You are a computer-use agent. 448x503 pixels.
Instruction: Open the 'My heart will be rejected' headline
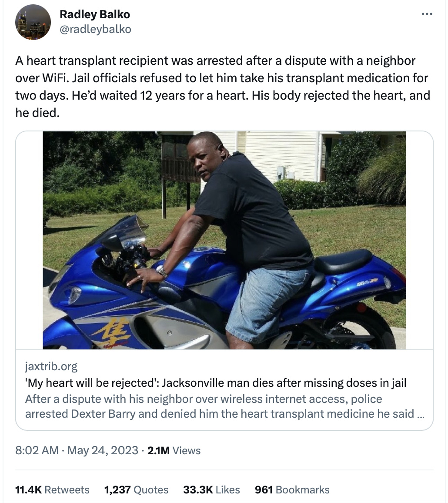click(x=216, y=383)
